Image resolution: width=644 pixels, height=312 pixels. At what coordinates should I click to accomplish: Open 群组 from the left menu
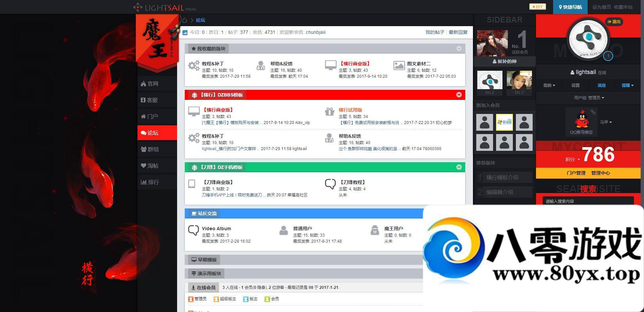157,149
